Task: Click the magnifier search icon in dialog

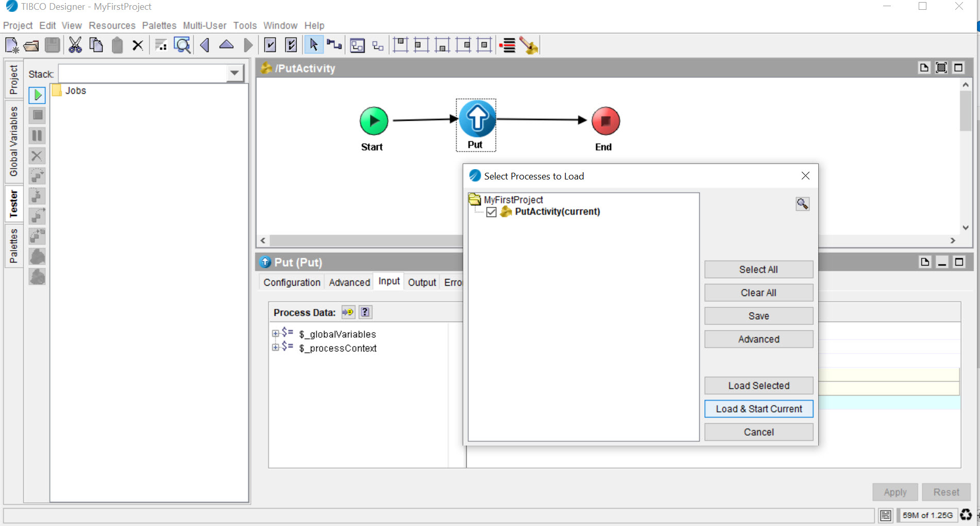Action: coord(802,204)
